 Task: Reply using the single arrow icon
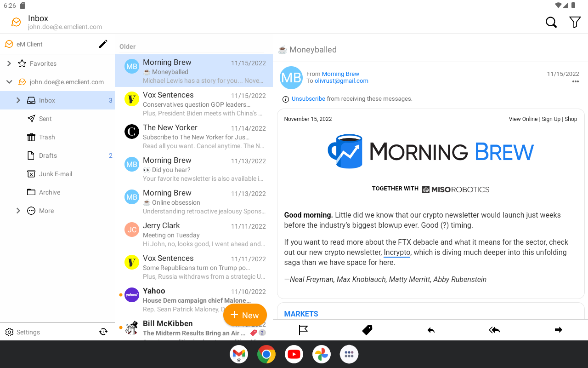[x=431, y=330]
